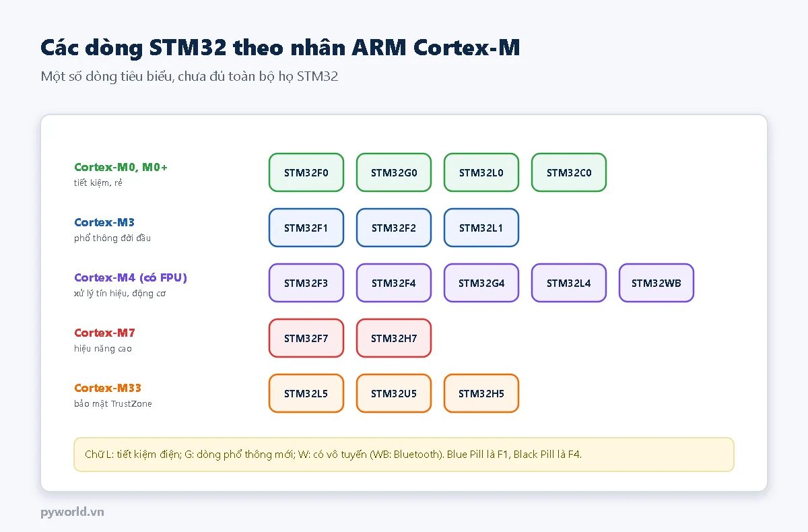The width and height of the screenshot is (808, 532).
Task: Click the STM32L0 box
Action: [x=481, y=172]
